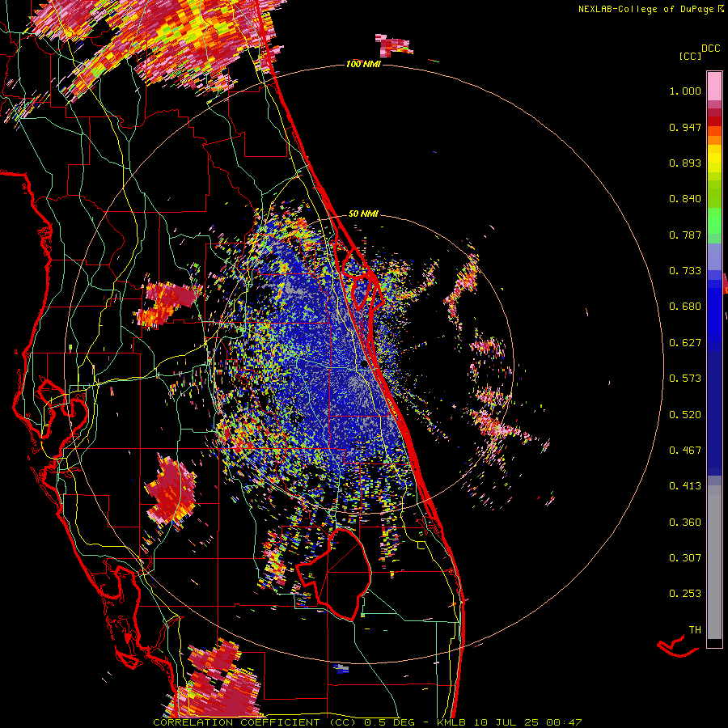Click the 0.680 scale value

click(x=685, y=307)
